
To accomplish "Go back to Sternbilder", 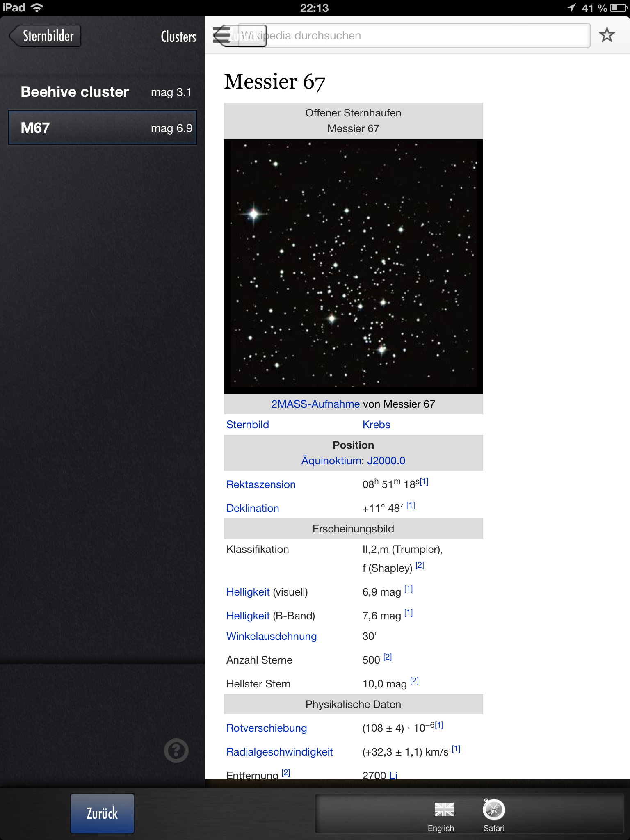I will pos(46,36).
